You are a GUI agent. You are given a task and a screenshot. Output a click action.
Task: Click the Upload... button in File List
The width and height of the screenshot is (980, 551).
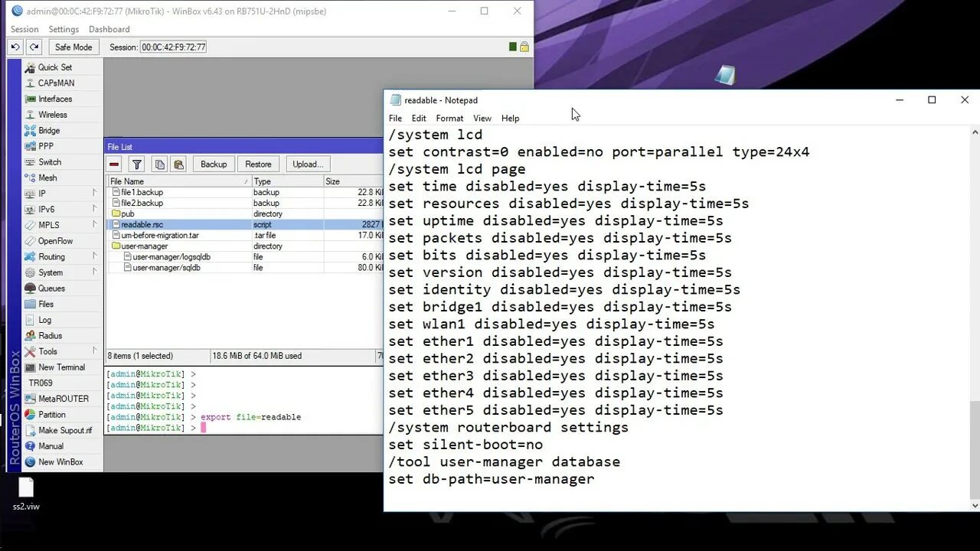pyautogui.click(x=308, y=164)
